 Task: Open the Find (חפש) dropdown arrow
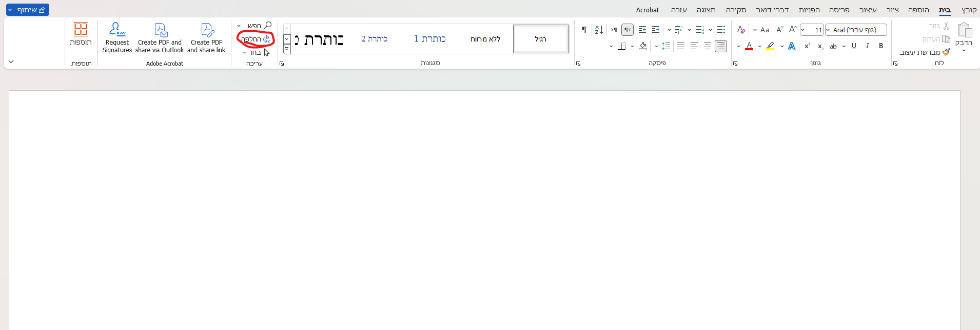point(239,26)
